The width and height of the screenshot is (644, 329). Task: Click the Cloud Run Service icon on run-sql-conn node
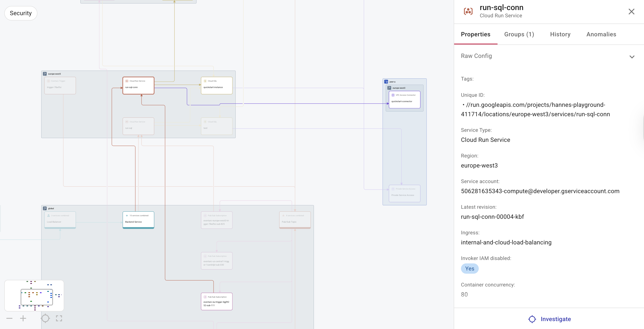click(x=127, y=81)
